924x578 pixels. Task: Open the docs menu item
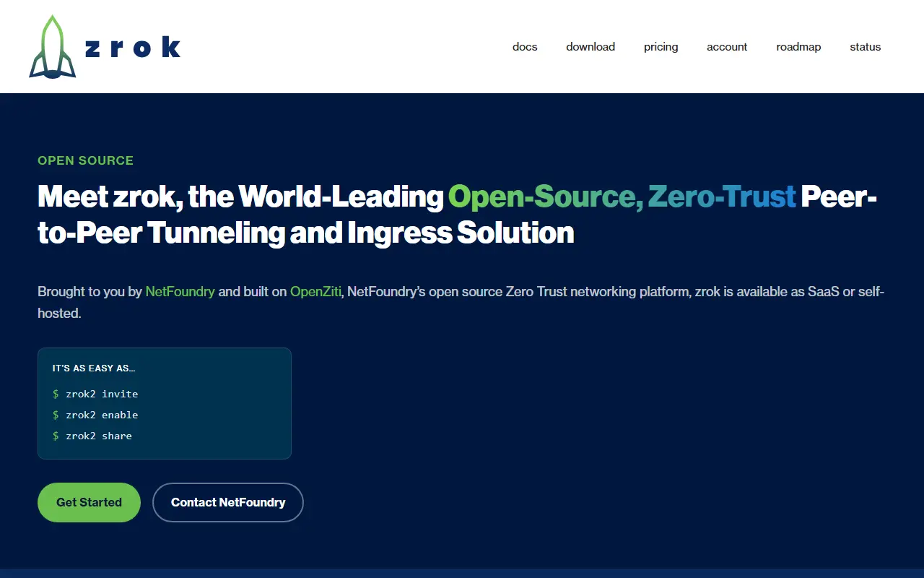pos(525,46)
